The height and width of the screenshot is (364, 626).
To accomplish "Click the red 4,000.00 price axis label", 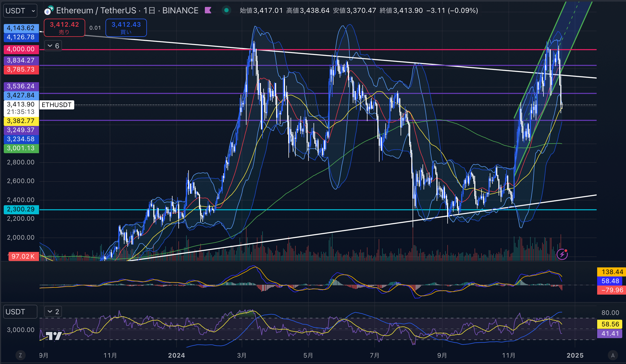I will [21, 49].
